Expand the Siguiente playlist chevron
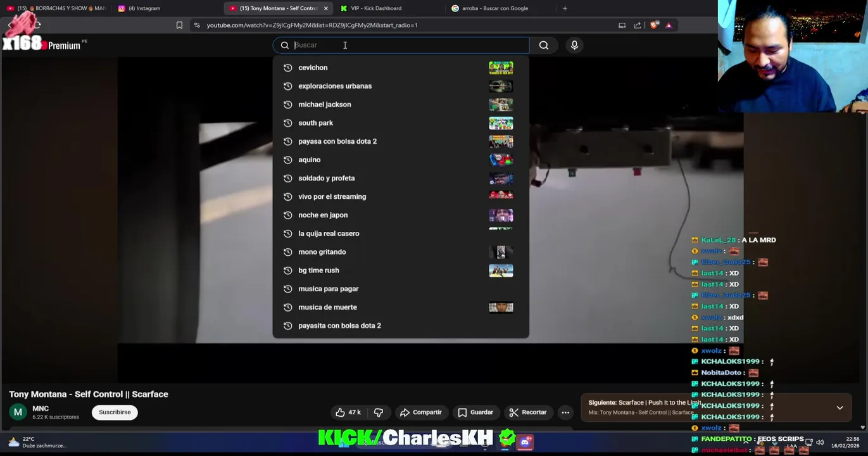Image resolution: width=868 pixels, height=456 pixels. pos(840,408)
